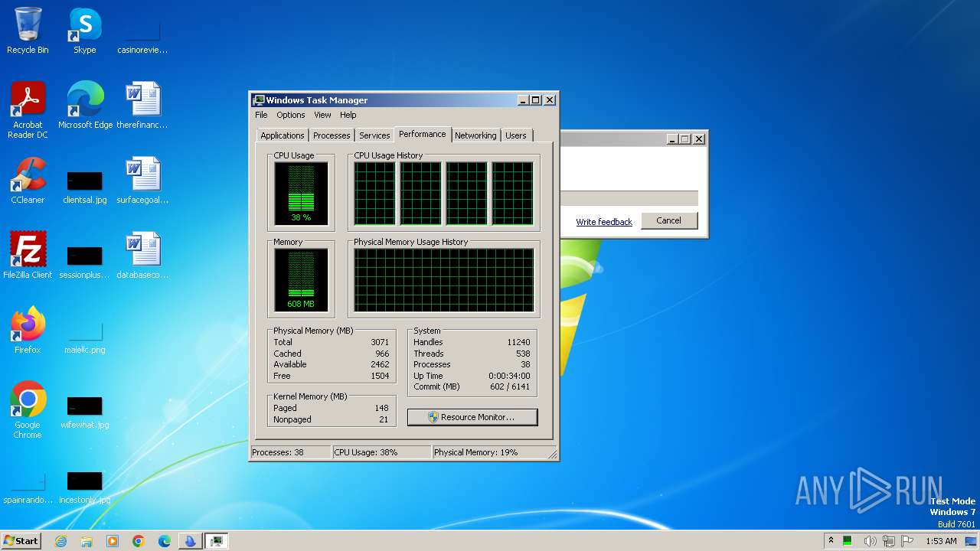The image size is (980, 551).
Task: Open the Recycle Bin desktop icon
Action: (x=28, y=31)
